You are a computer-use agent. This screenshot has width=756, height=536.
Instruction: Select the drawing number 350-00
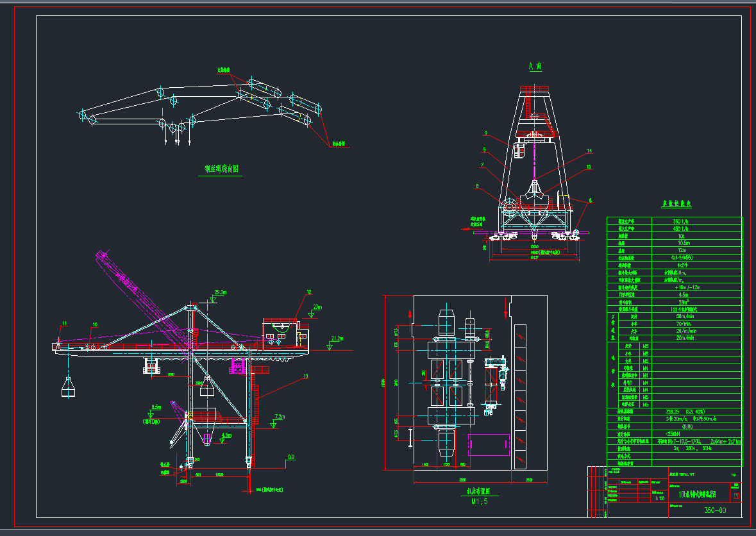[x=715, y=511]
